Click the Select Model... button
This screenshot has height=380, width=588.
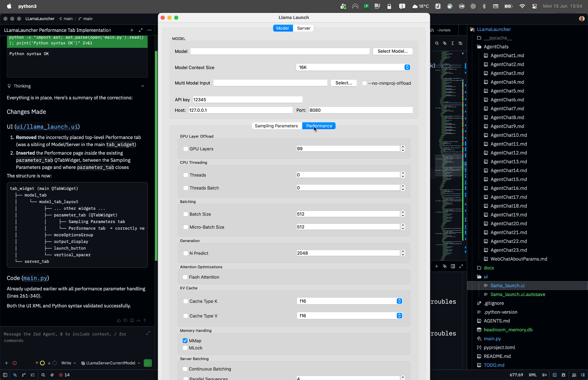(x=393, y=51)
